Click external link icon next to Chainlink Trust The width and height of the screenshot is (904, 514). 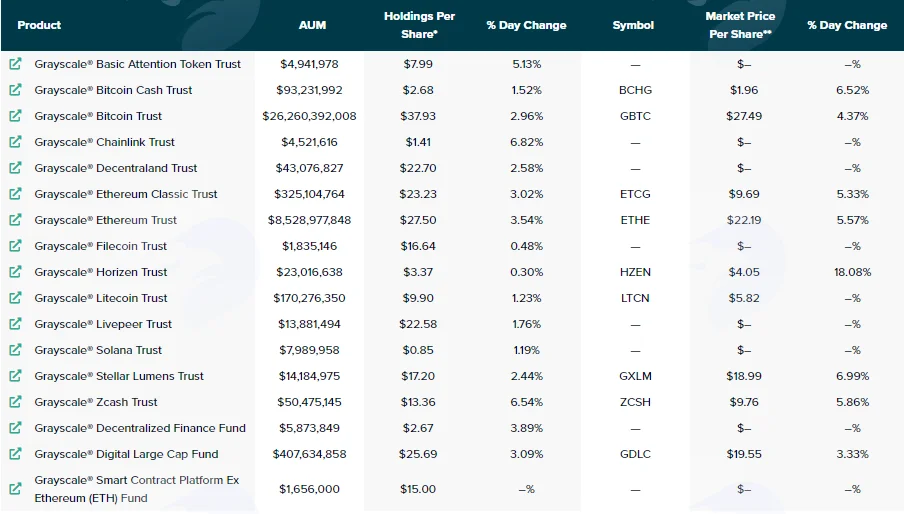16,142
